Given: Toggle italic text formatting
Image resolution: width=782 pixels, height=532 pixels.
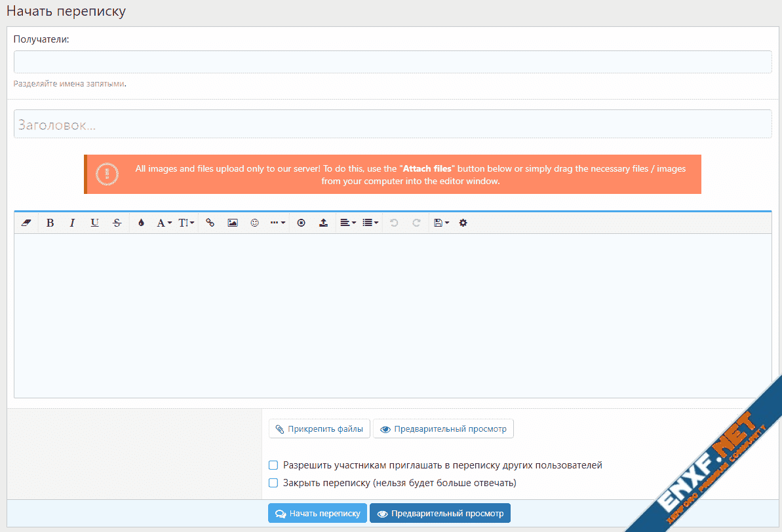Looking at the screenshot, I should [72, 223].
